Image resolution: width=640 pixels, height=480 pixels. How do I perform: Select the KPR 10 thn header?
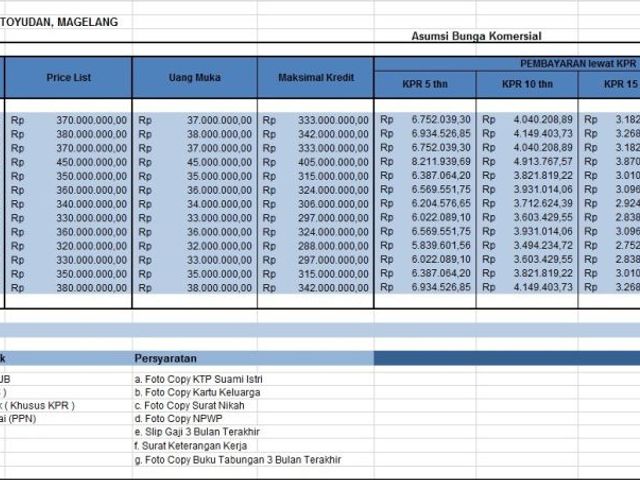527,84
